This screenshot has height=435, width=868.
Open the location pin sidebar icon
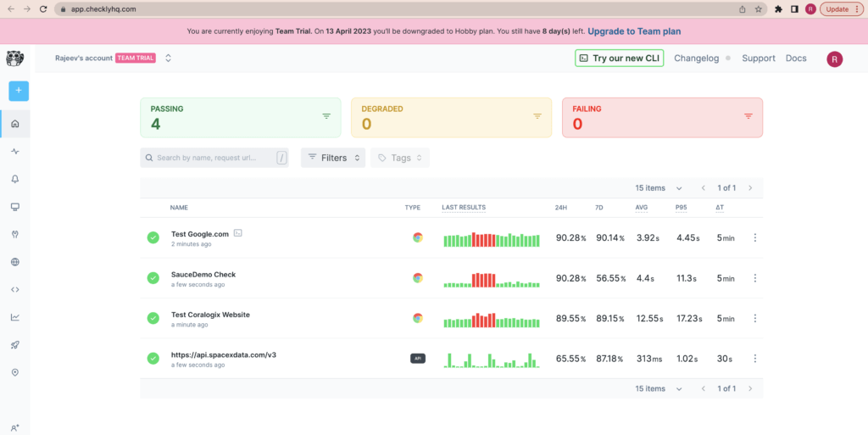click(15, 372)
